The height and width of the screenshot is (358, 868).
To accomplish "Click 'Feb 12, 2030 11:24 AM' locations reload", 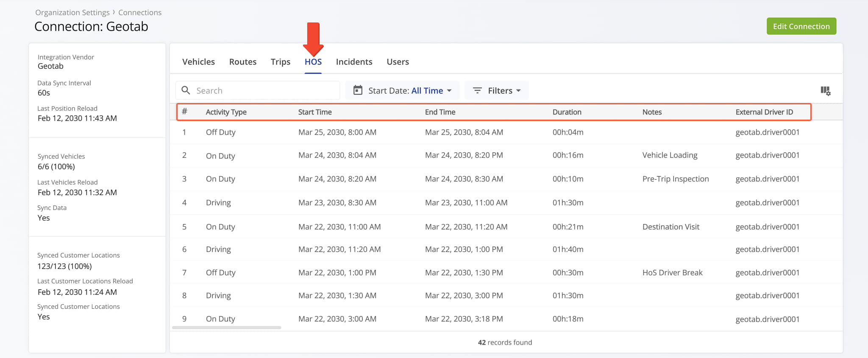I will coord(77,292).
